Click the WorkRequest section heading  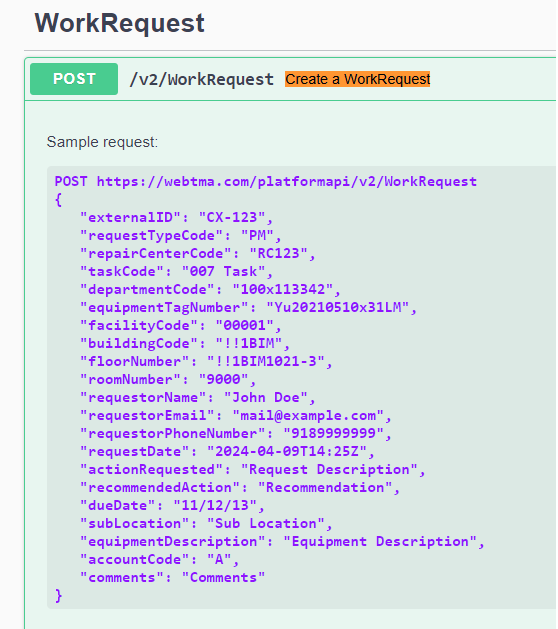click(x=120, y=23)
